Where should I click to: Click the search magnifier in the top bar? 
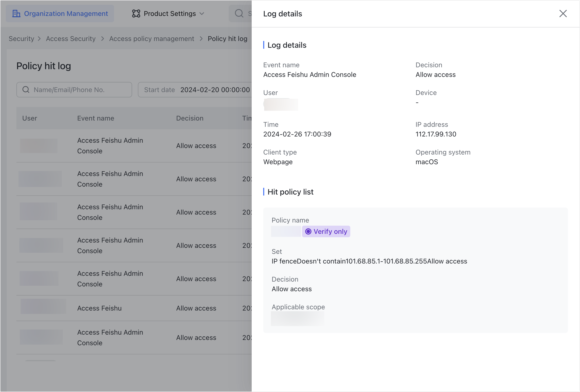pos(239,14)
